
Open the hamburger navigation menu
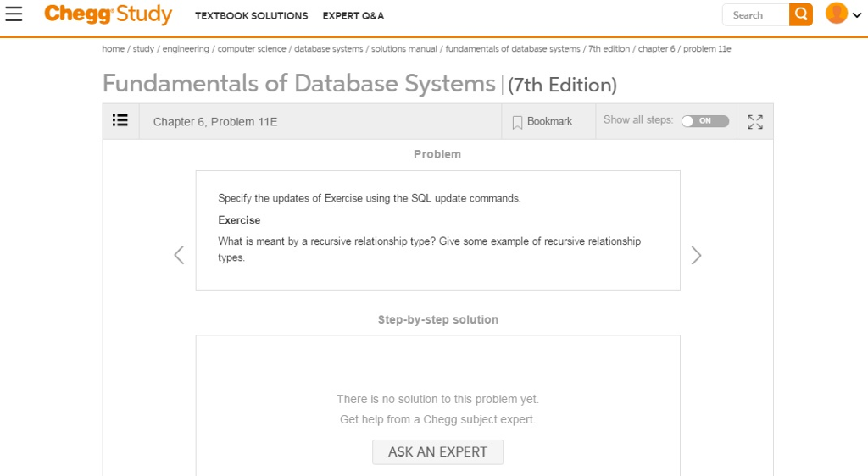pos(14,14)
